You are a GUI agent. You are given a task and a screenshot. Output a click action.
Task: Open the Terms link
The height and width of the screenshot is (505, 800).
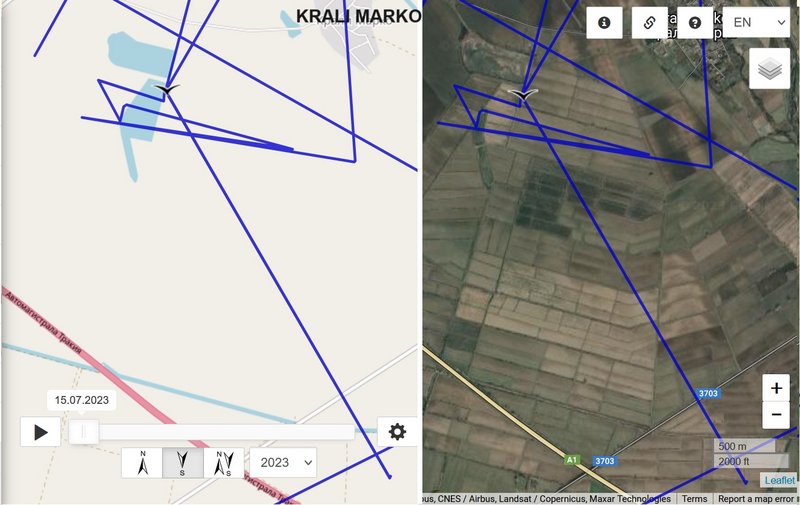pos(694,498)
